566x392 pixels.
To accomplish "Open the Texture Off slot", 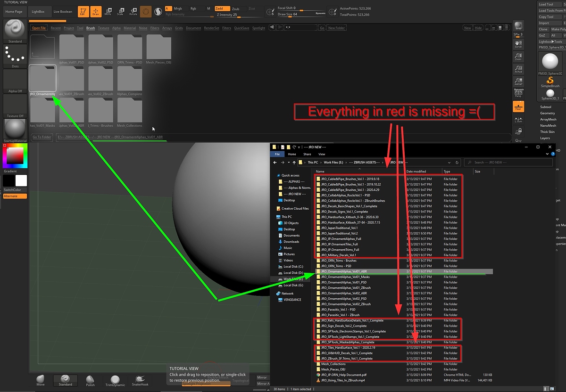I will pyautogui.click(x=15, y=106).
